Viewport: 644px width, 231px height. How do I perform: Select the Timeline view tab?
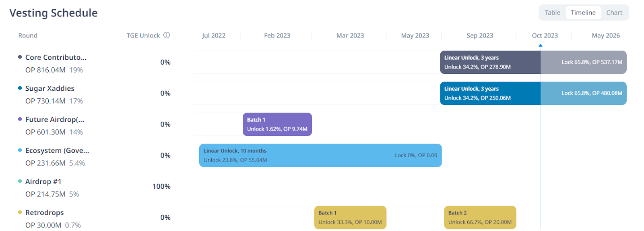(x=583, y=12)
